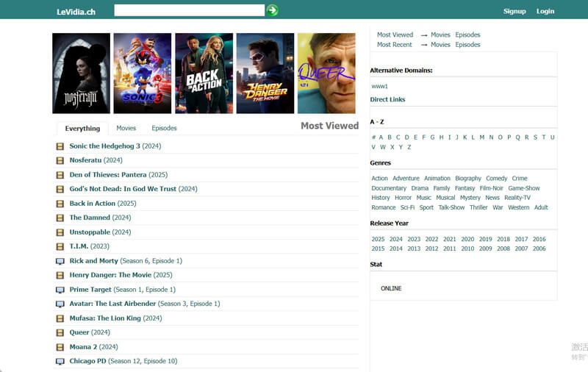Screen dimensions: 588x372
Task: Open Most Recent Movies link
Action: (x=440, y=44)
